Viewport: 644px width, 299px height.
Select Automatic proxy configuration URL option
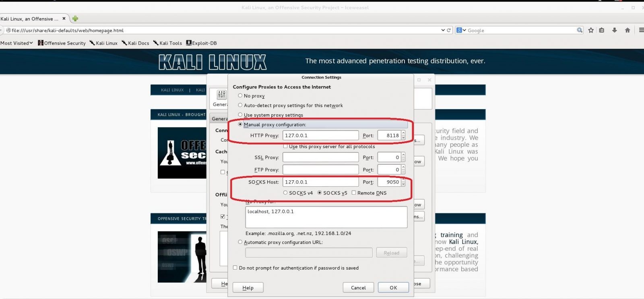pyautogui.click(x=240, y=242)
